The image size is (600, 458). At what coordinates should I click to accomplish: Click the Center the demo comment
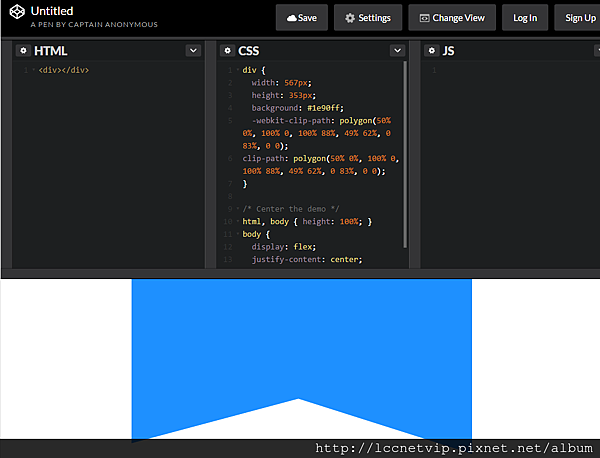(290, 209)
